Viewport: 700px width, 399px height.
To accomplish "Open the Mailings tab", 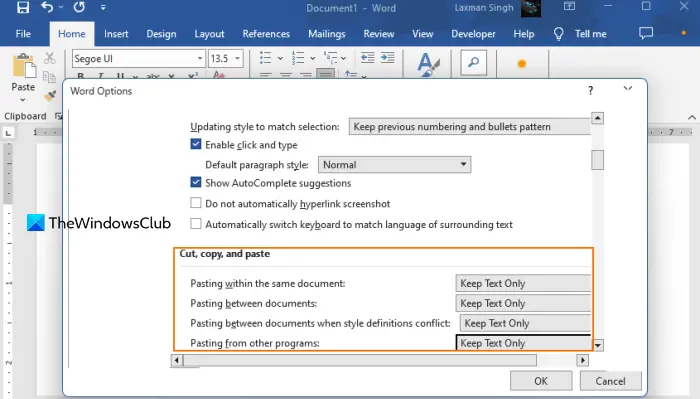I will point(327,34).
